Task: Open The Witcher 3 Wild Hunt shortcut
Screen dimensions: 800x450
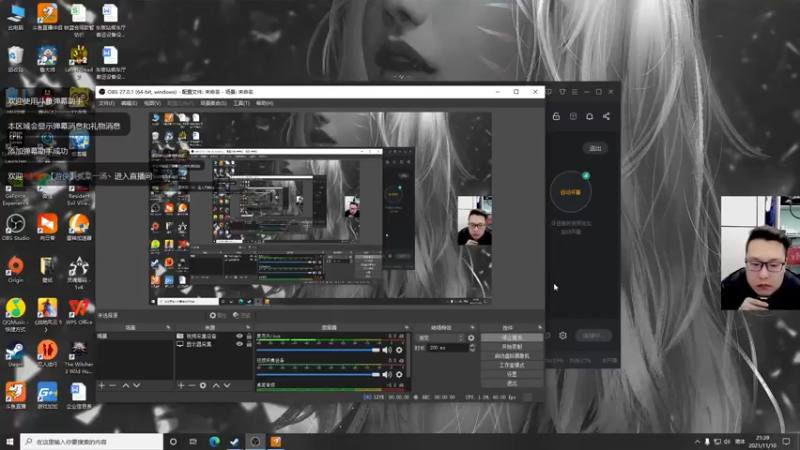Action: tap(79, 358)
